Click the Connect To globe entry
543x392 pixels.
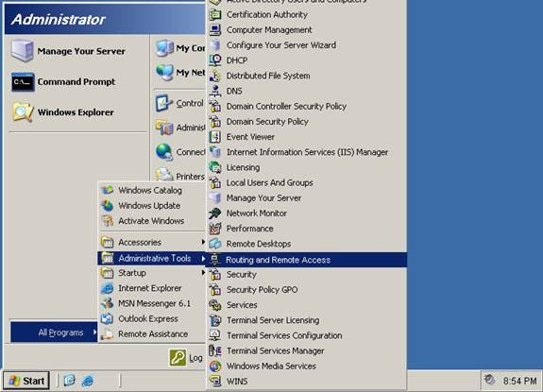tap(179, 152)
